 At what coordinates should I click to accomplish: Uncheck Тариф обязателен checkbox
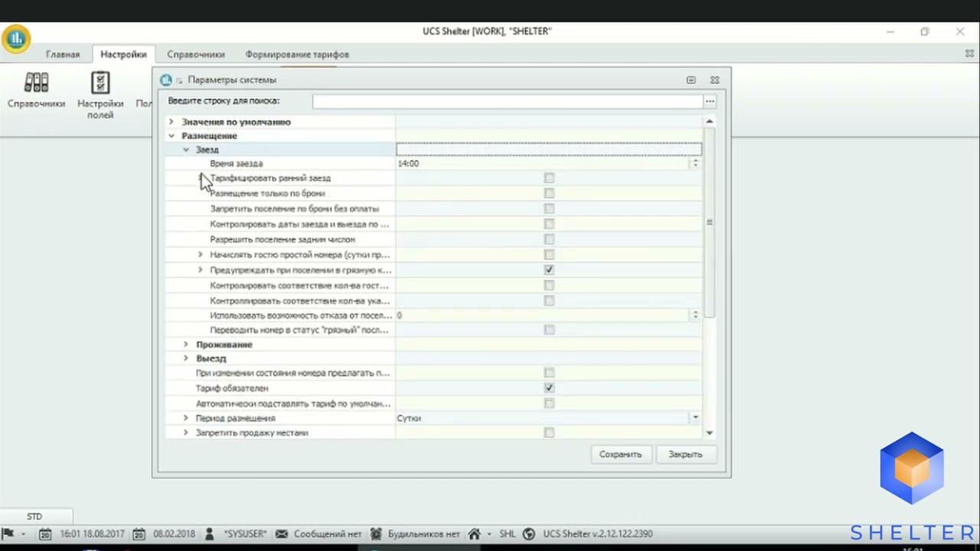tap(549, 388)
